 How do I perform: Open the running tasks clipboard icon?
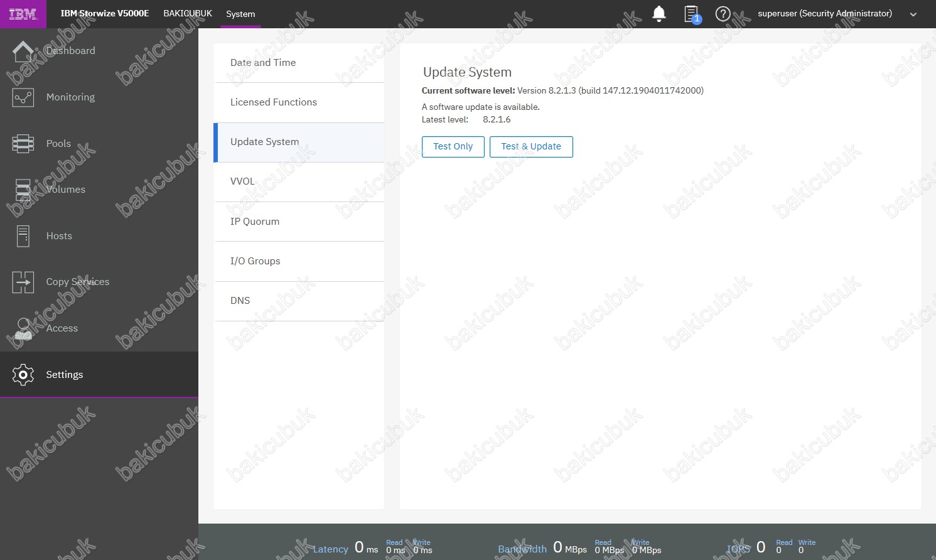[692, 14]
